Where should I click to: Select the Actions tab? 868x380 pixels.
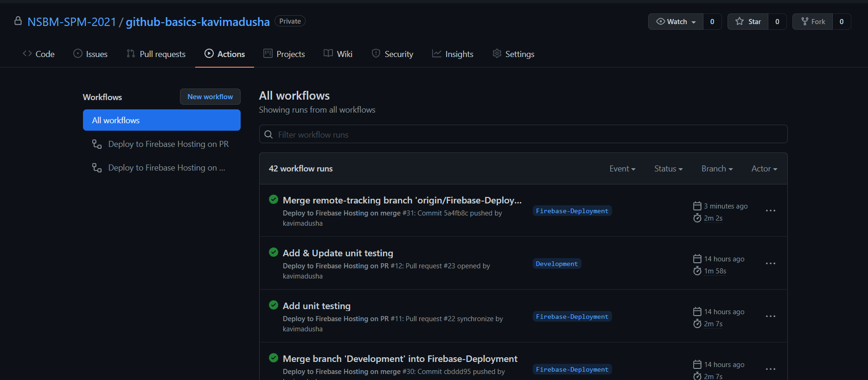point(224,54)
